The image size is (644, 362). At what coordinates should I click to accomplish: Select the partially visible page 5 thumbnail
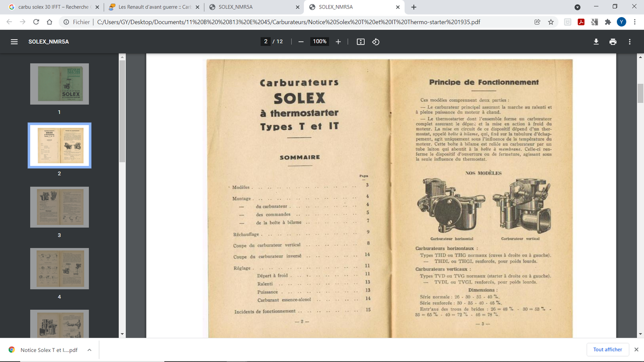click(59, 324)
